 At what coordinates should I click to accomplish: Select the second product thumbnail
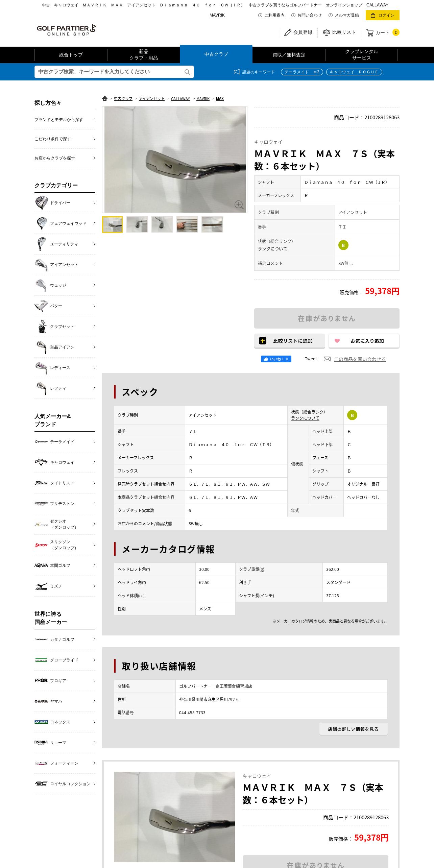tap(137, 224)
